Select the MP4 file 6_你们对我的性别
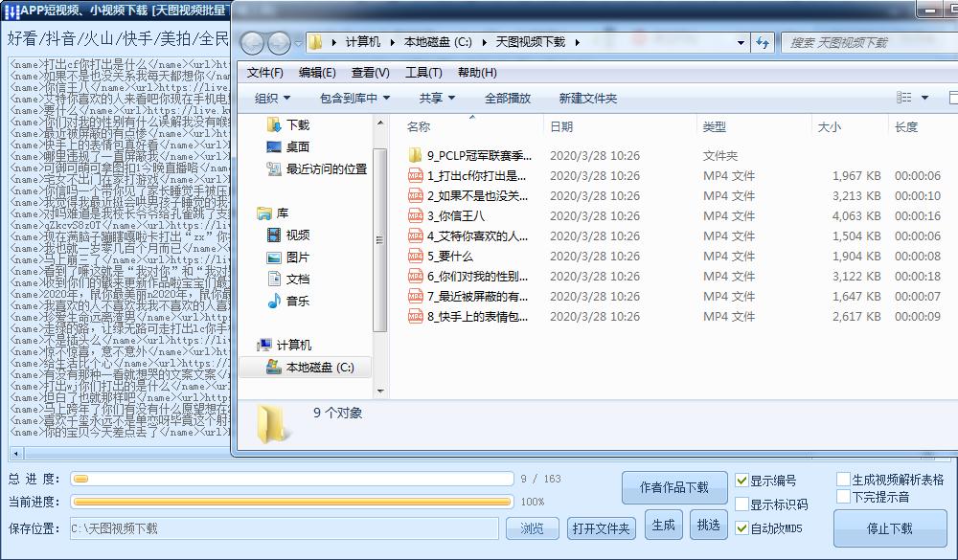 [468, 276]
